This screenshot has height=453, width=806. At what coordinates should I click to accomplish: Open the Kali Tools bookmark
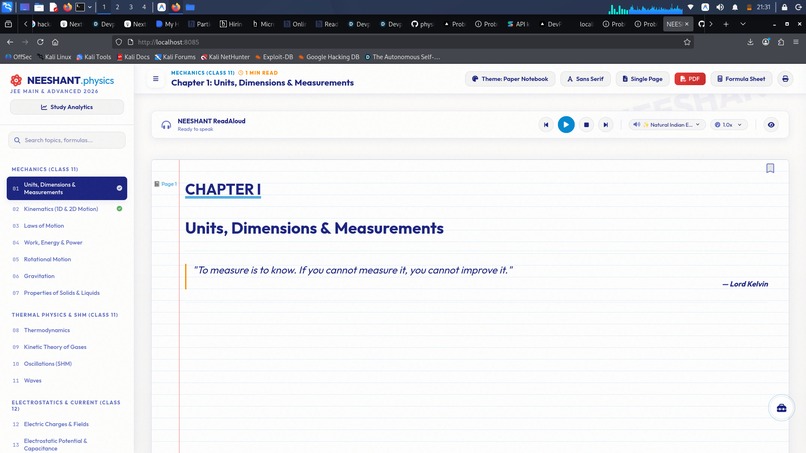tap(94, 57)
